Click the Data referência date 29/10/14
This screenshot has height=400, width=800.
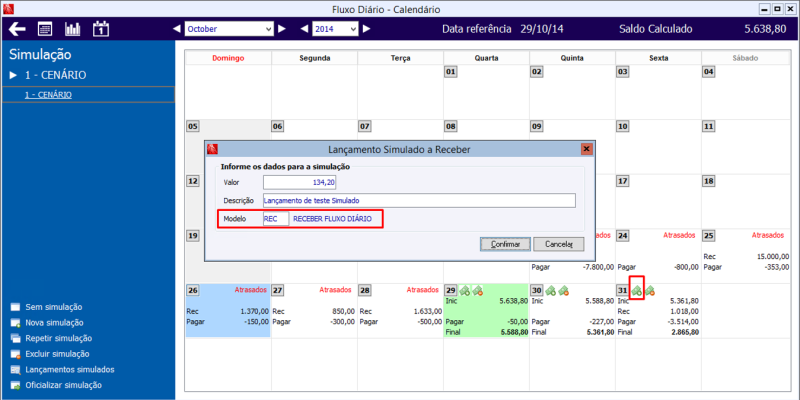click(x=542, y=29)
